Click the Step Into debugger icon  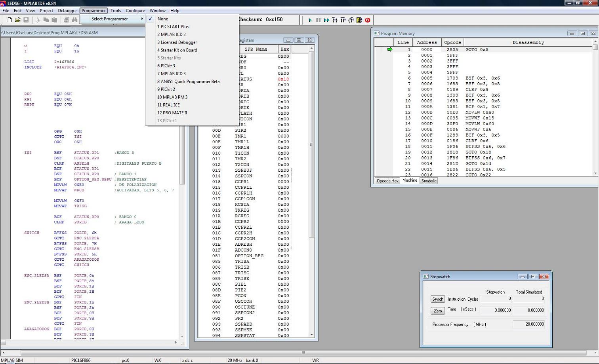(x=335, y=20)
